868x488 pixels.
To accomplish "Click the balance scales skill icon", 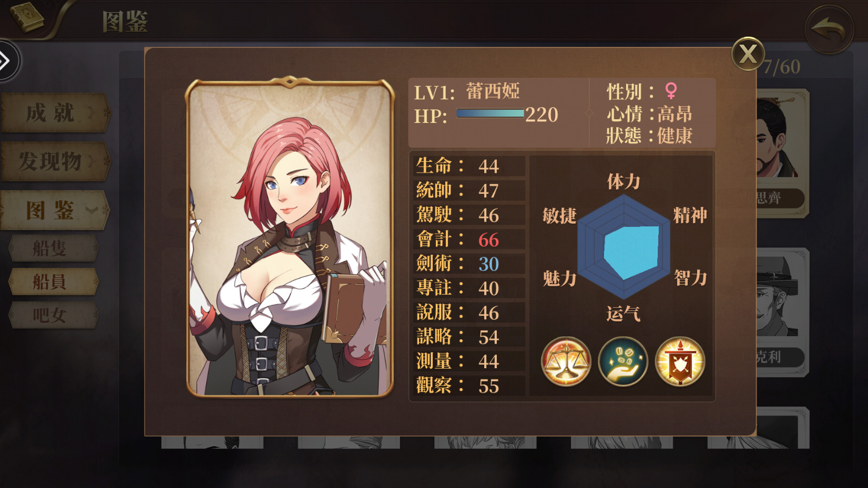I will [566, 362].
